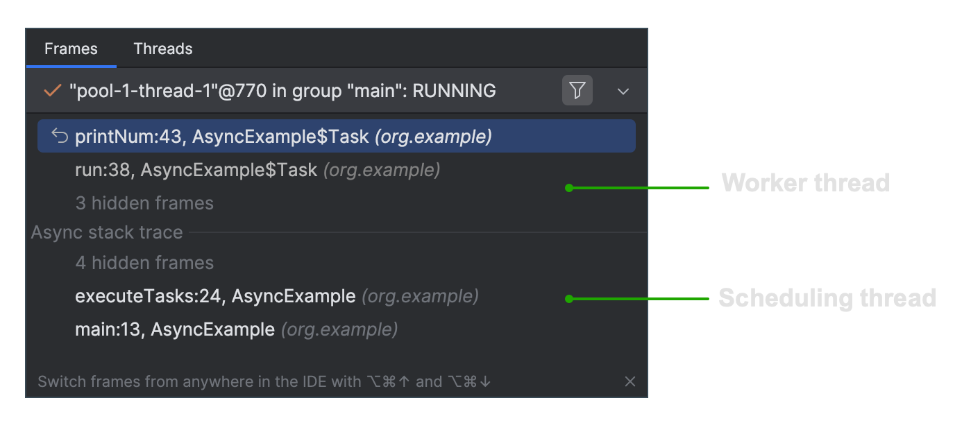Click the green dot marker for Scheduling thread
Screen dimensions: 980x423
pos(568,298)
